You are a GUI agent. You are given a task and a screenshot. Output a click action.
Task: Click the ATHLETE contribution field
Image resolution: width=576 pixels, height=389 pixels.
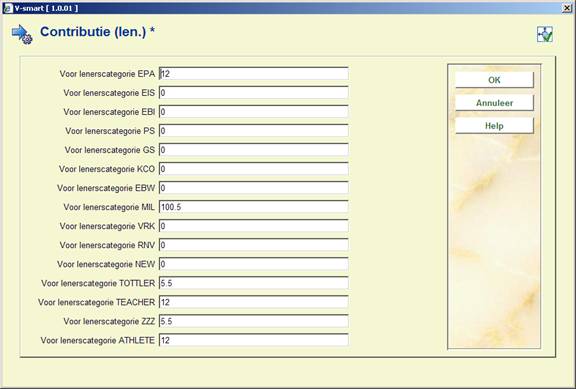point(253,340)
